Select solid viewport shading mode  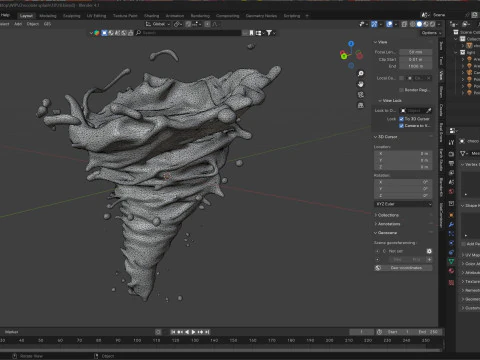(419, 24)
